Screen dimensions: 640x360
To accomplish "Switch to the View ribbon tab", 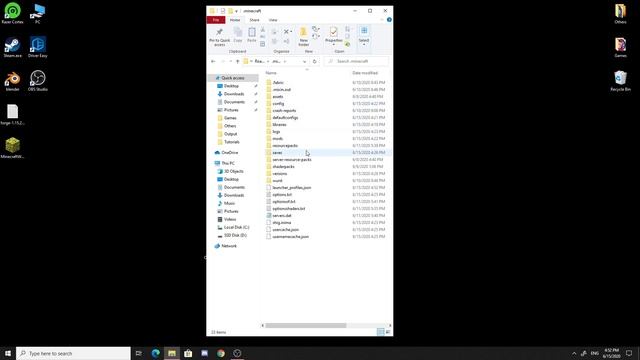I will 273,20.
